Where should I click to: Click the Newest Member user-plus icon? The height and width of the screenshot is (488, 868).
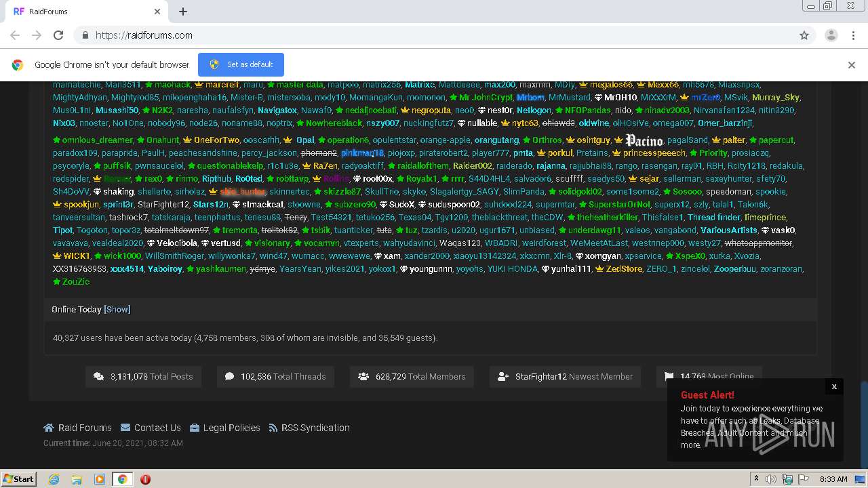[x=503, y=376]
